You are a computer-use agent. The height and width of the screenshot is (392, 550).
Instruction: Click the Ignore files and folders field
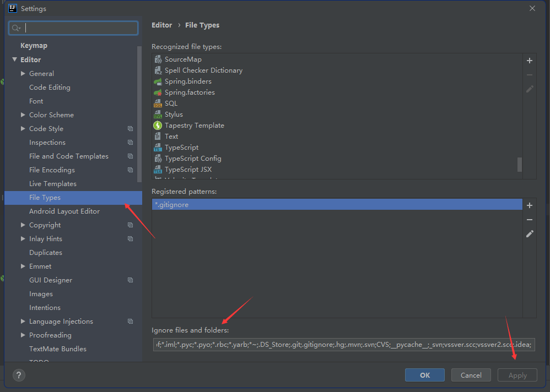tap(344, 345)
